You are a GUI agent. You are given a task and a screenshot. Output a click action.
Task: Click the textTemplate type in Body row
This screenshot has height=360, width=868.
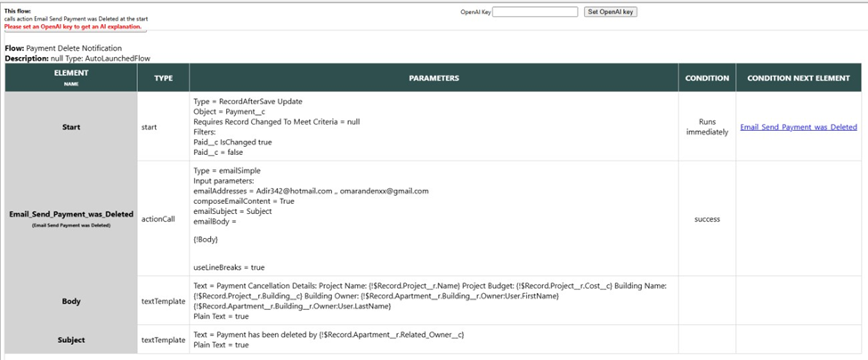click(x=161, y=301)
